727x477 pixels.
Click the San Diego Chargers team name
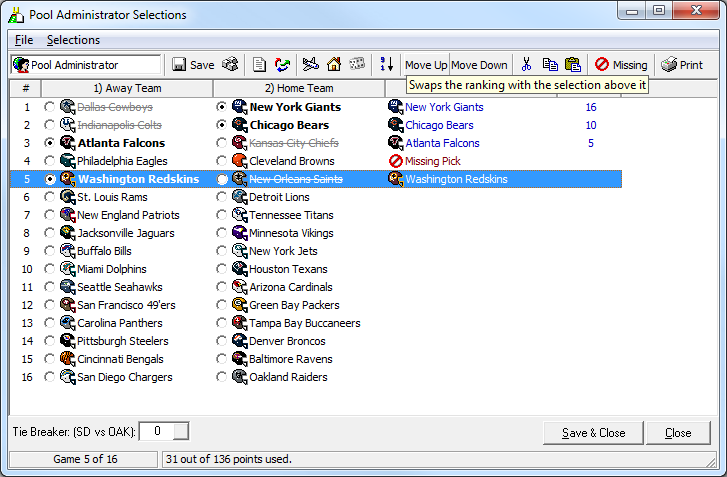125,377
